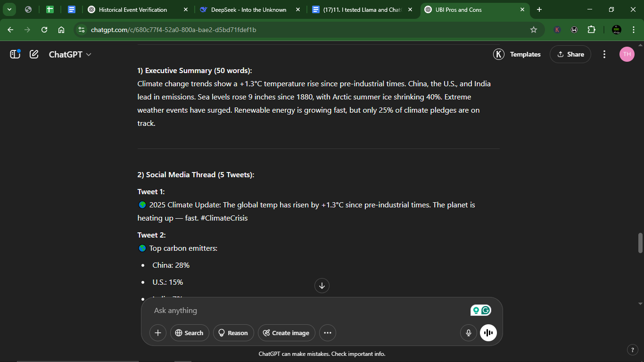644x362 pixels.
Task: Enable the Reason tool
Action: coord(233,333)
